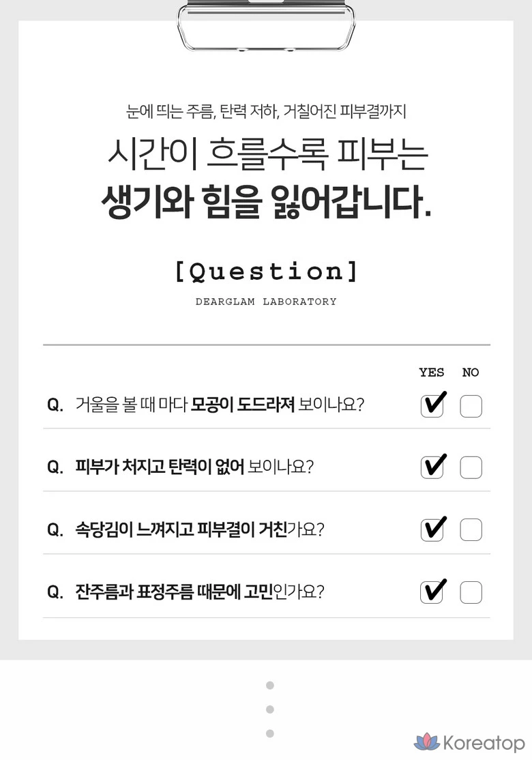Image resolution: width=532 pixels, height=760 pixels.
Task: Click the 생기와 힘을 잃어갑니다 headline
Action: click(266, 201)
